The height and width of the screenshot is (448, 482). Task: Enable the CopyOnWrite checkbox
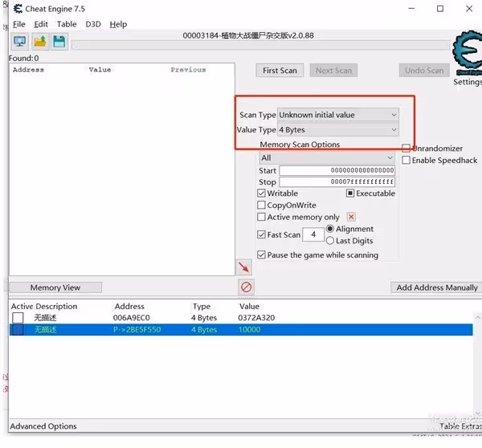click(261, 205)
